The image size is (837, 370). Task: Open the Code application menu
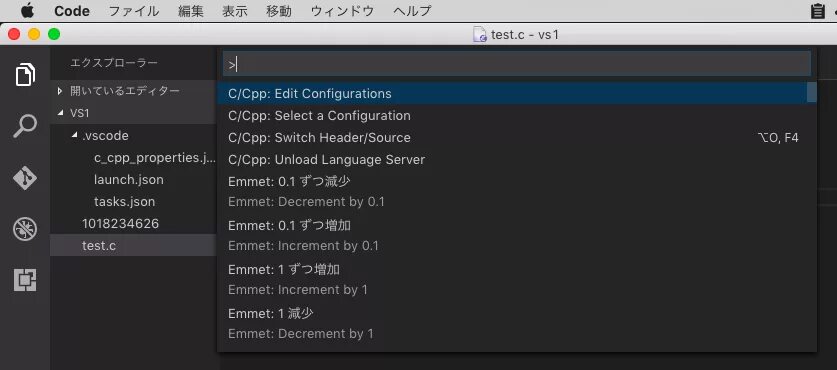(72, 11)
